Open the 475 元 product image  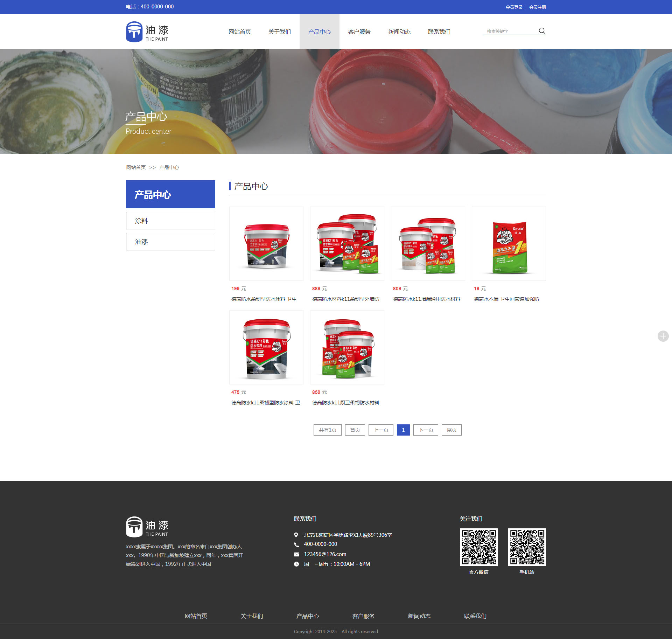[266, 347]
